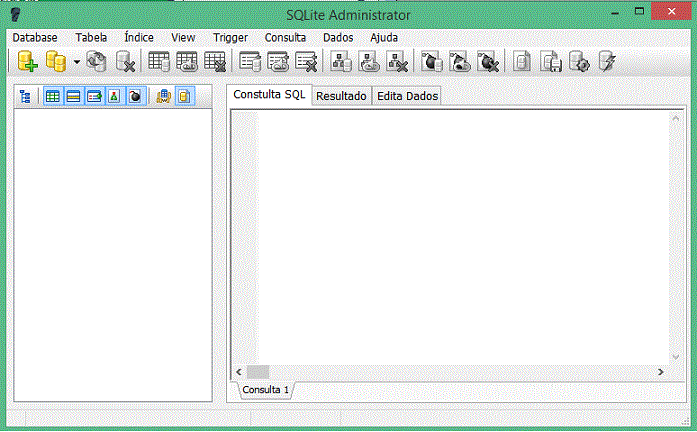The width and height of the screenshot is (697, 432).
Task: Click the delete table toolbar icon
Action: tap(215, 61)
